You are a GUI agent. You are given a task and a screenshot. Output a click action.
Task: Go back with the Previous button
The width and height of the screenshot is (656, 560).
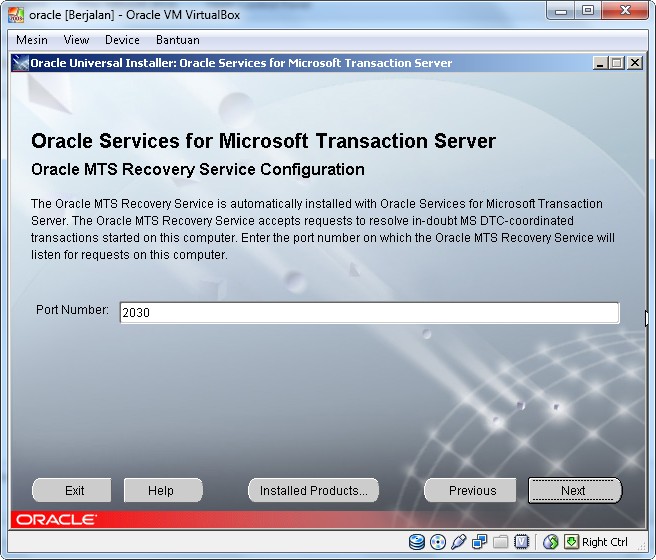(x=470, y=490)
